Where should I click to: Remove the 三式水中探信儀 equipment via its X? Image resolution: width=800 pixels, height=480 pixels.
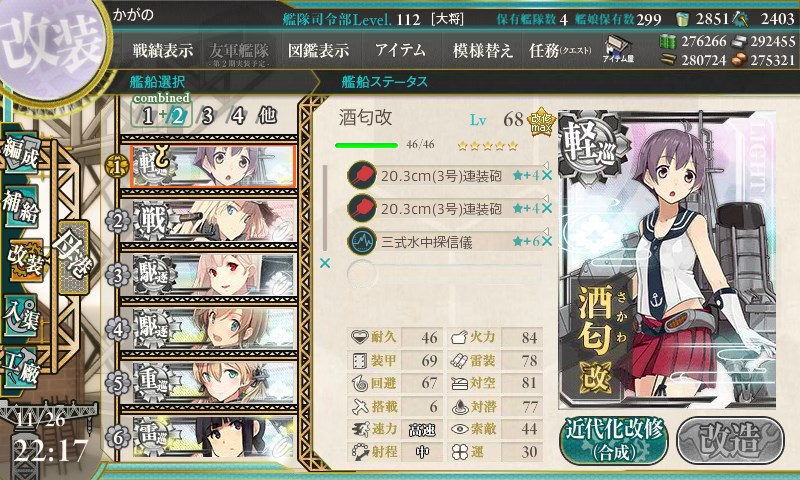(547, 241)
